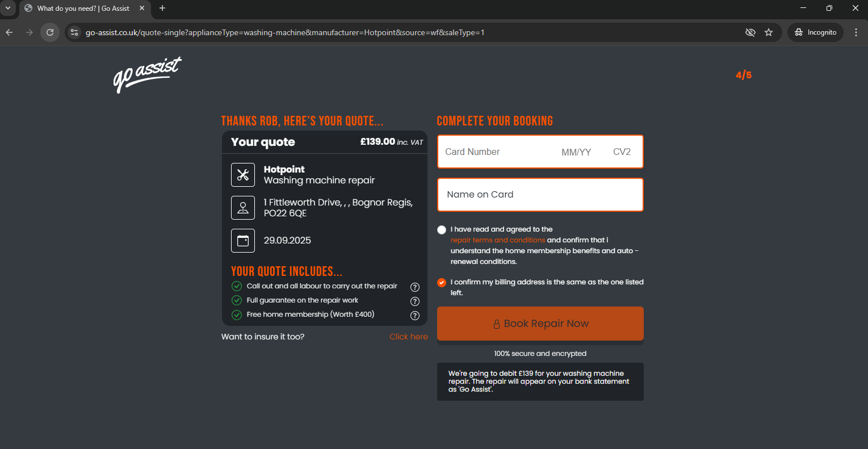Untick billing address same as listed
868x449 pixels.
(442, 283)
